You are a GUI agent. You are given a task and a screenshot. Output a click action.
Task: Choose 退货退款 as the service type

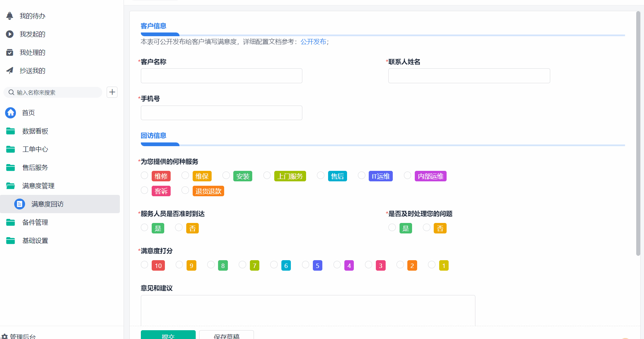[185, 190]
